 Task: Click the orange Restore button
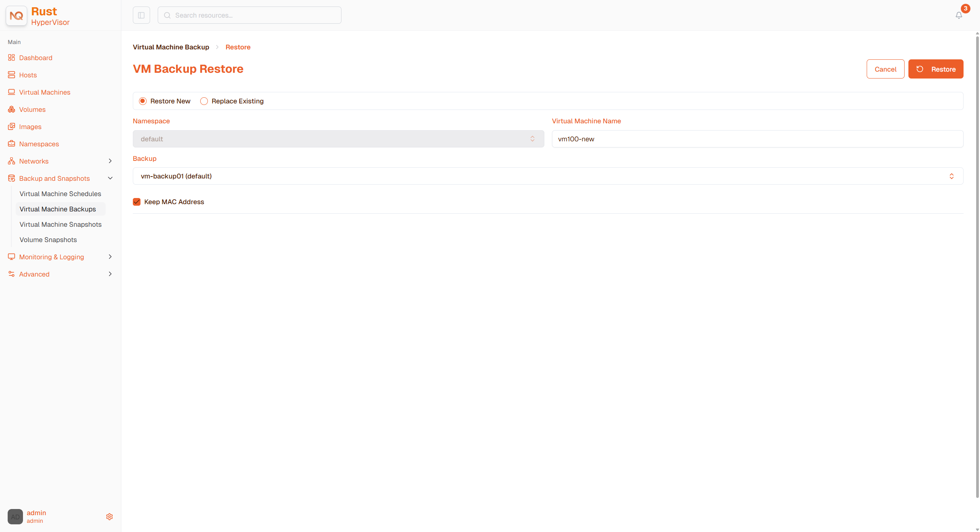[936, 69]
